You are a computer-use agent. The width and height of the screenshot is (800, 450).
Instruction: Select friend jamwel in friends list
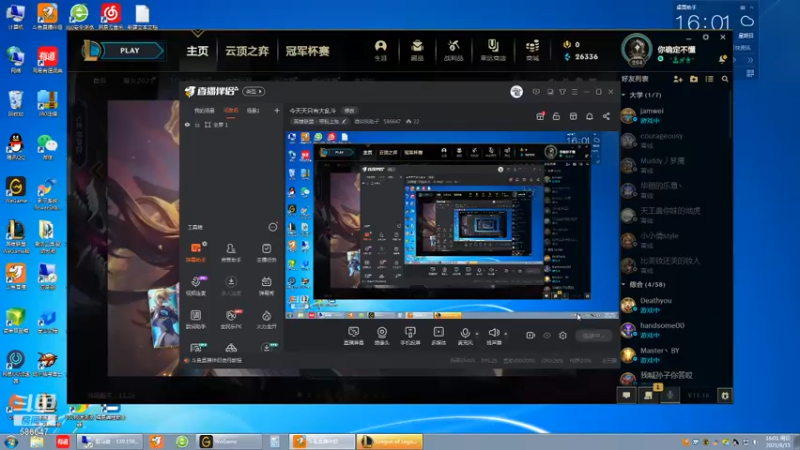tap(673, 115)
